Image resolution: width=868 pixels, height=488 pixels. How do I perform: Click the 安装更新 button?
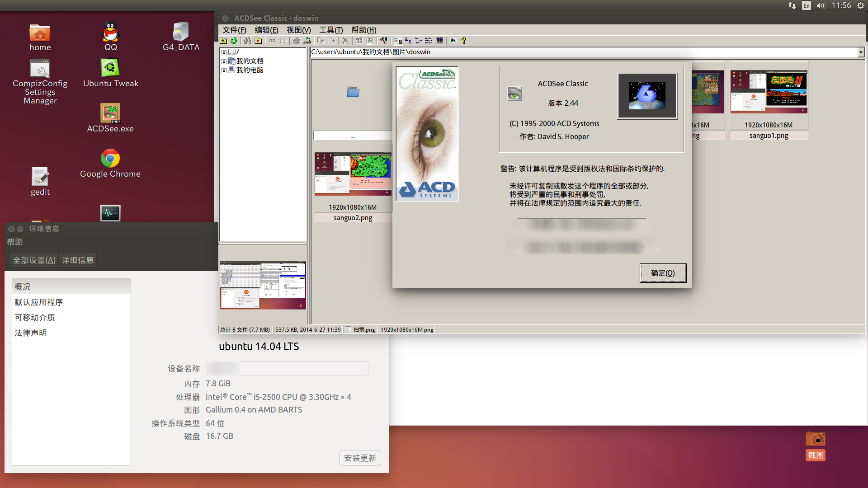360,458
